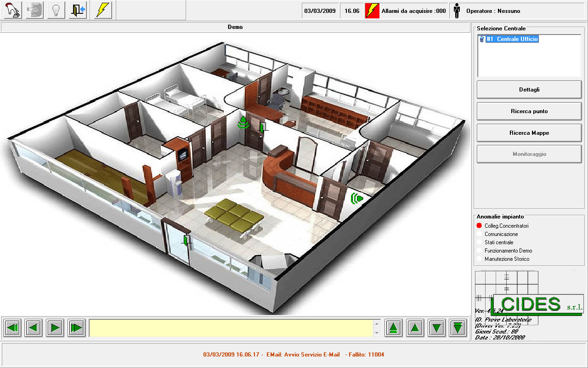Open the Dettagli button
Image resolution: width=588 pixels, height=368 pixels.
pyautogui.click(x=529, y=90)
